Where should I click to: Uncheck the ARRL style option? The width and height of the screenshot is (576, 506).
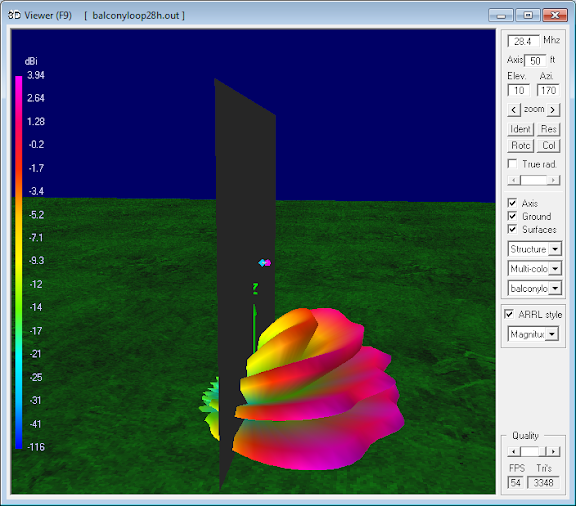(x=509, y=314)
